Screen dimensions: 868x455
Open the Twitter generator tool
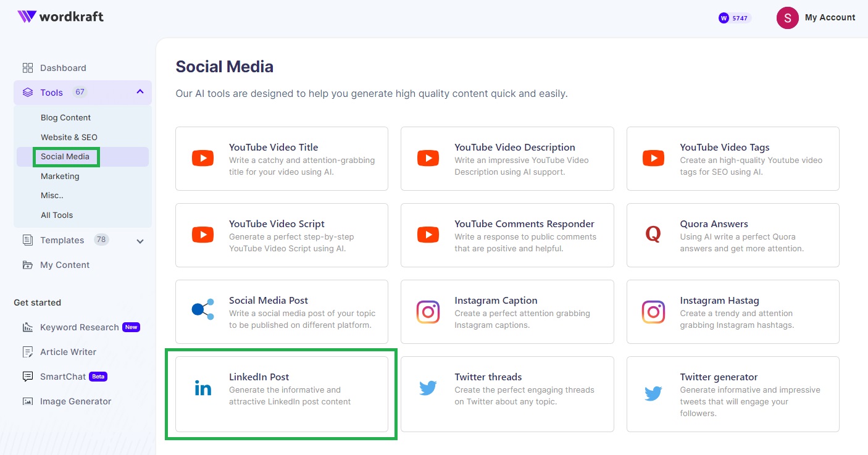[x=720, y=377]
